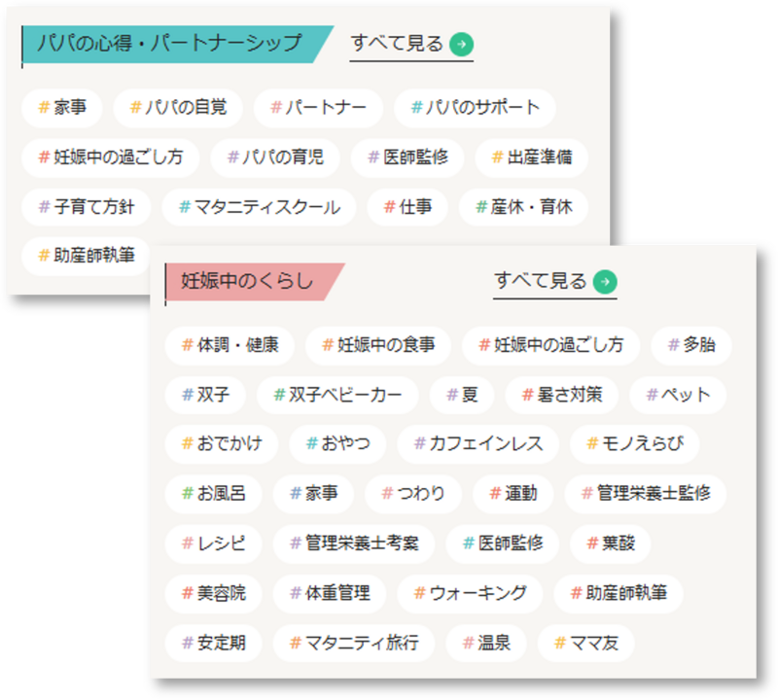778x700 pixels.
Task: Open the #マタニティスクール tag
Action: pos(259,207)
